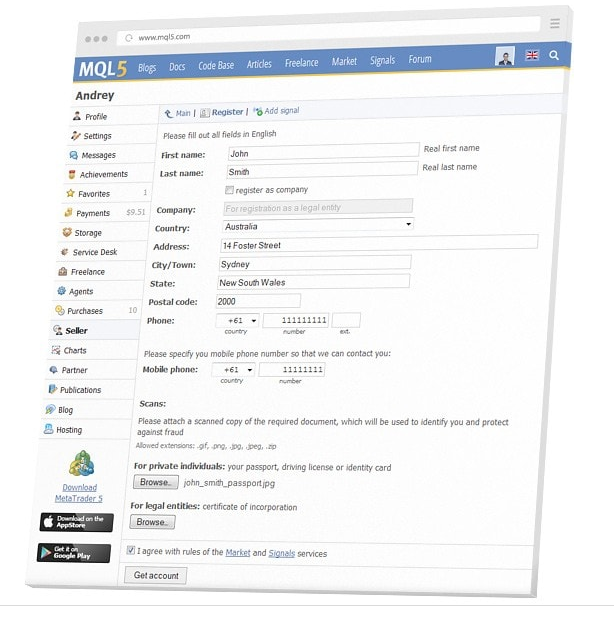Click the Favorites star icon

pyautogui.click(x=70, y=193)
